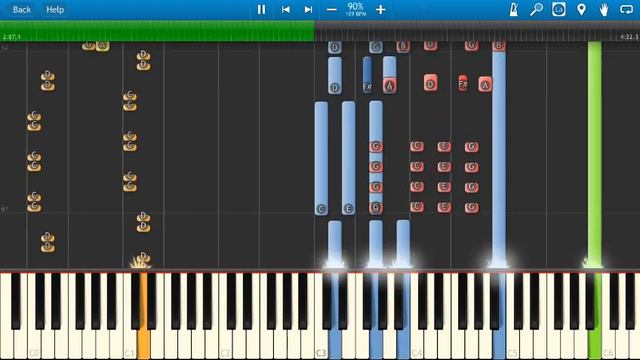Click the elapsed time 2:07.1 label
The image size is (640, 360).
11,37
